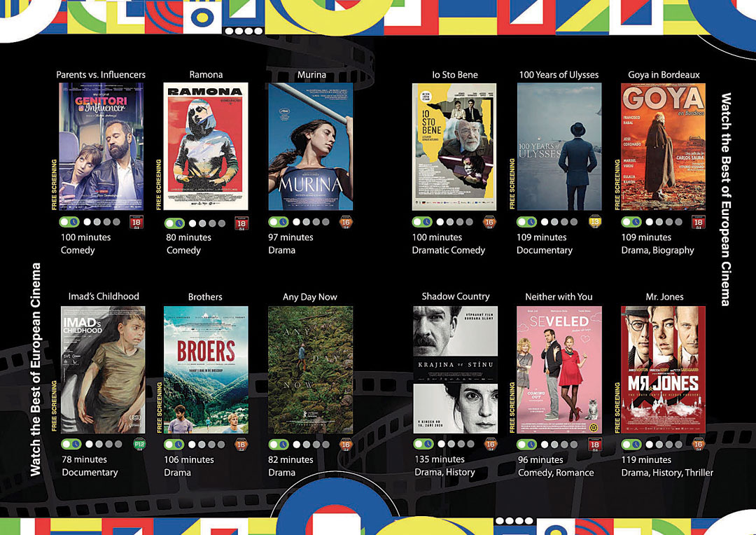Click the 'Dramatic Comedy' genre label
The image size is (756, 535).
(449, 251)
